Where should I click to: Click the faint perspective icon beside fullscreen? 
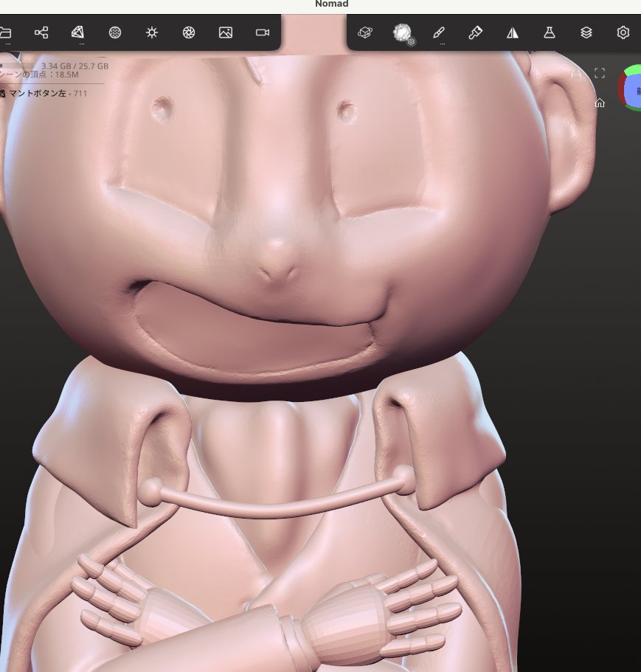(576, 73)
